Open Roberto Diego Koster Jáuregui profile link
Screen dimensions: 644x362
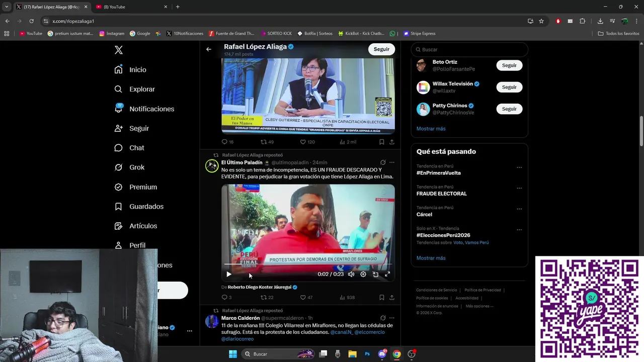coord(260,287)
